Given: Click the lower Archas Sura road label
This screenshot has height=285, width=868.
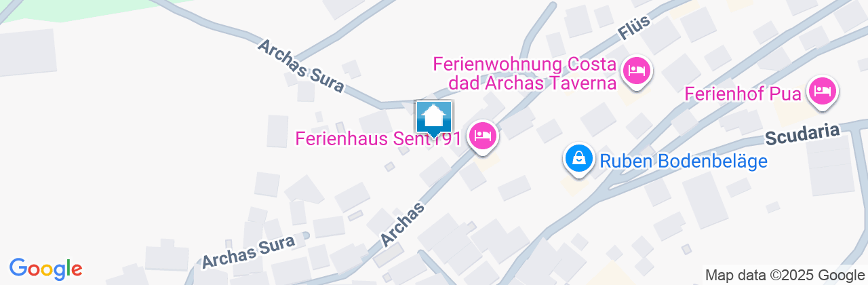Looking at the screenshot, I should [x=249, y=252].
